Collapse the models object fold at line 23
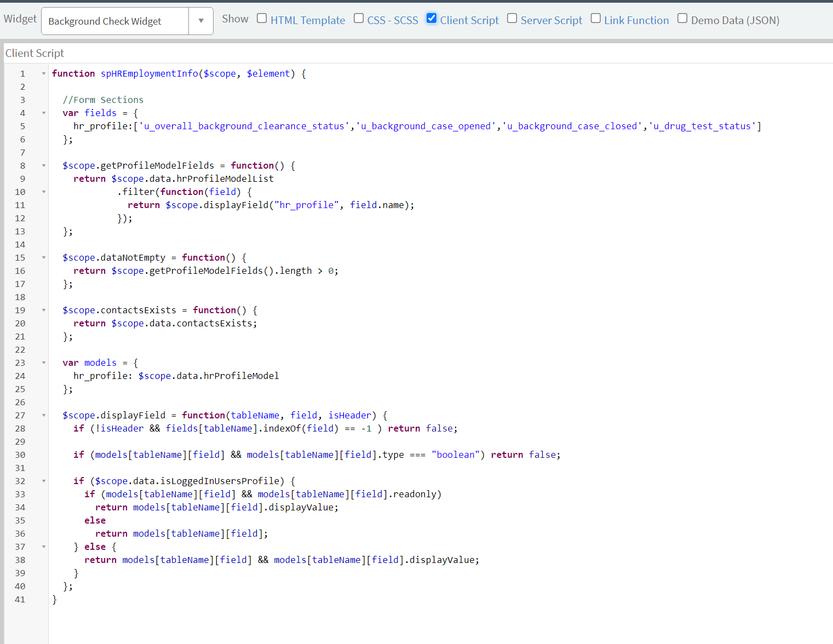 tap(44, 362)
